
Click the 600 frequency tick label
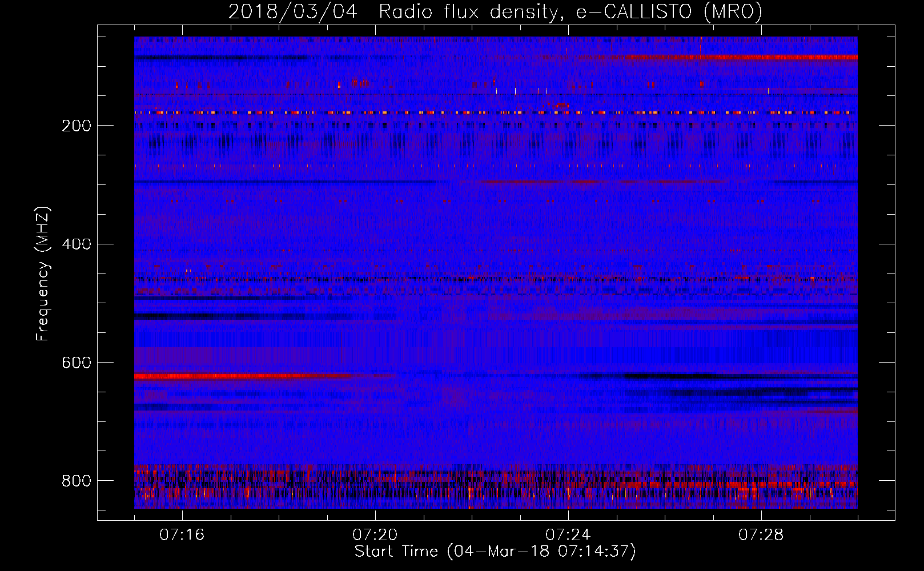pos(77,363)
